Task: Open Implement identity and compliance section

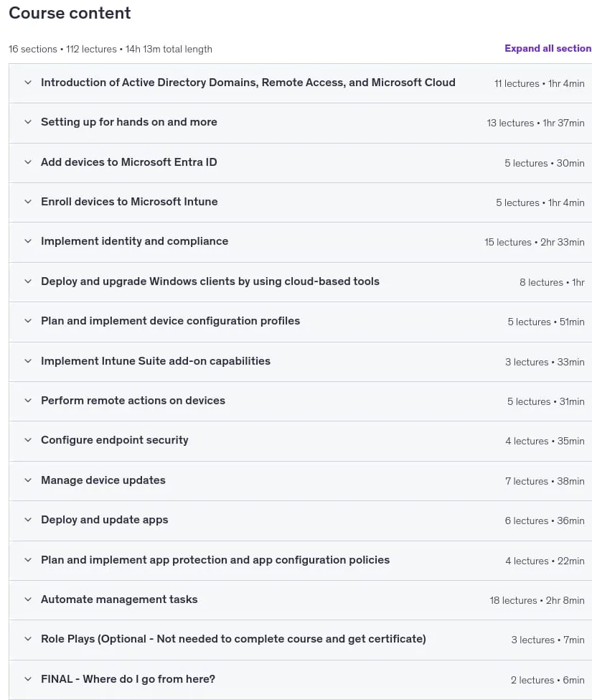Action: click(300, 242)
